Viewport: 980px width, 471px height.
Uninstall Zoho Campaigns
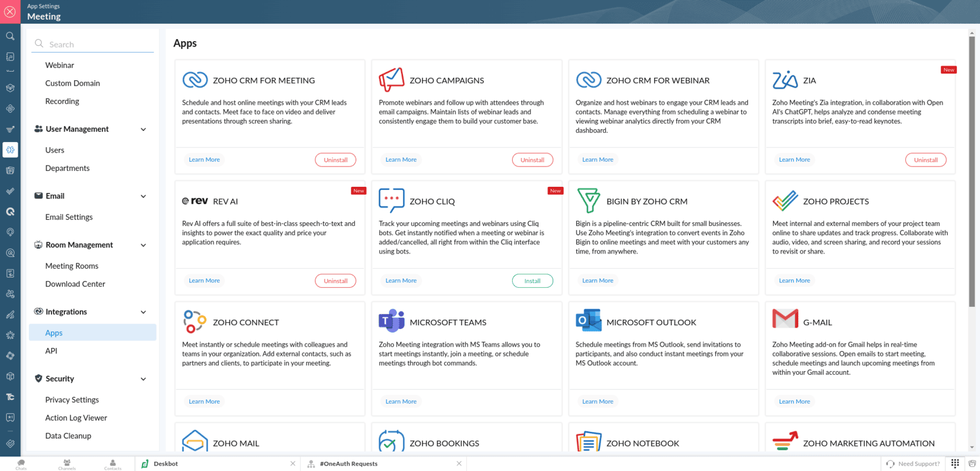coord(532,160)
